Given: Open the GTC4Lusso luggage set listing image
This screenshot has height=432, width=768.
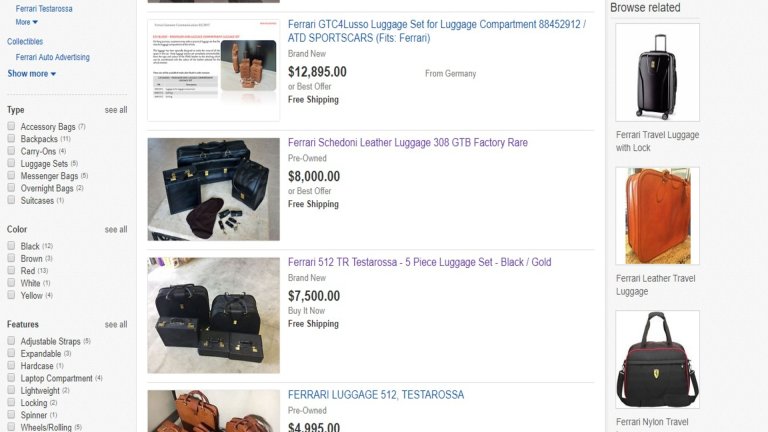Looking at the screenshot, I should pyautogui.click(x=214, y=71).
